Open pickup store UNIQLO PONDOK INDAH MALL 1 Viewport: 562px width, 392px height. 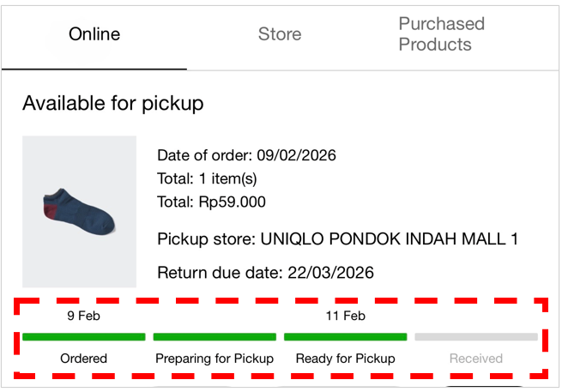pyautogui.click(x=337, y=238)
